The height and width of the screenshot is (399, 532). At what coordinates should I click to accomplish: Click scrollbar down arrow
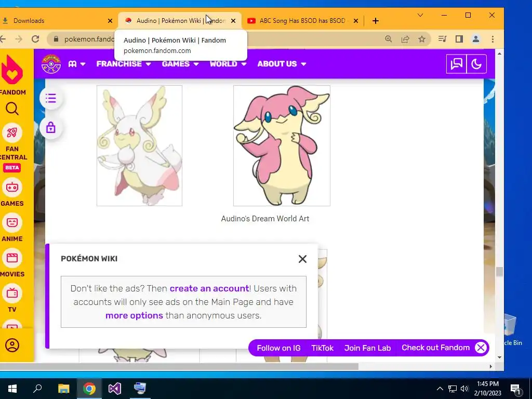[499, 357]
